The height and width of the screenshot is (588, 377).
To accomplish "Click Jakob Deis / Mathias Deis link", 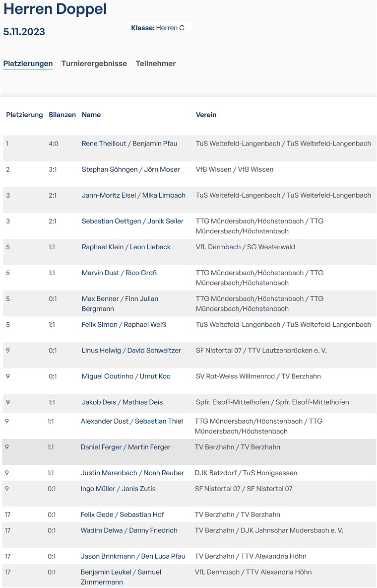I will click(x=122, y=402).
